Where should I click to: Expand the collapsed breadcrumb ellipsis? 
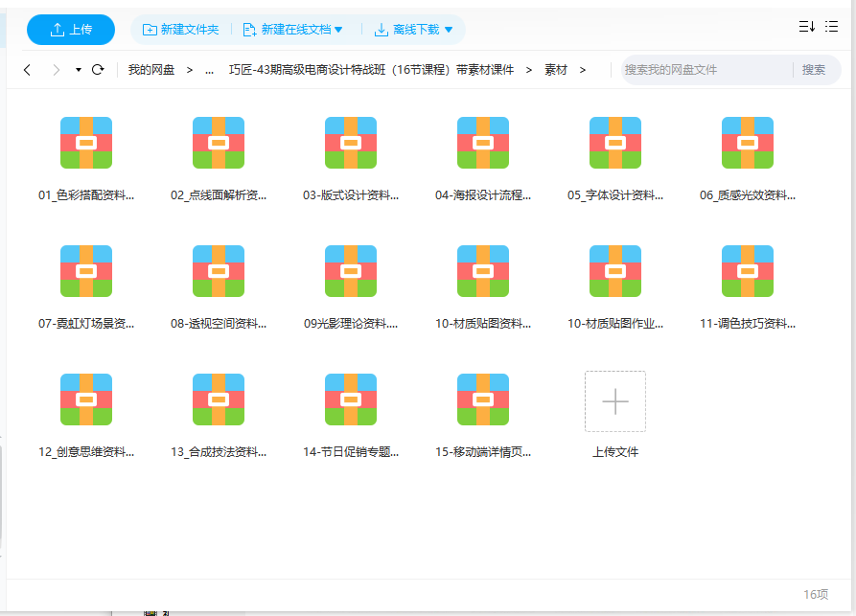pyautogui.click(x=209, y=70)
